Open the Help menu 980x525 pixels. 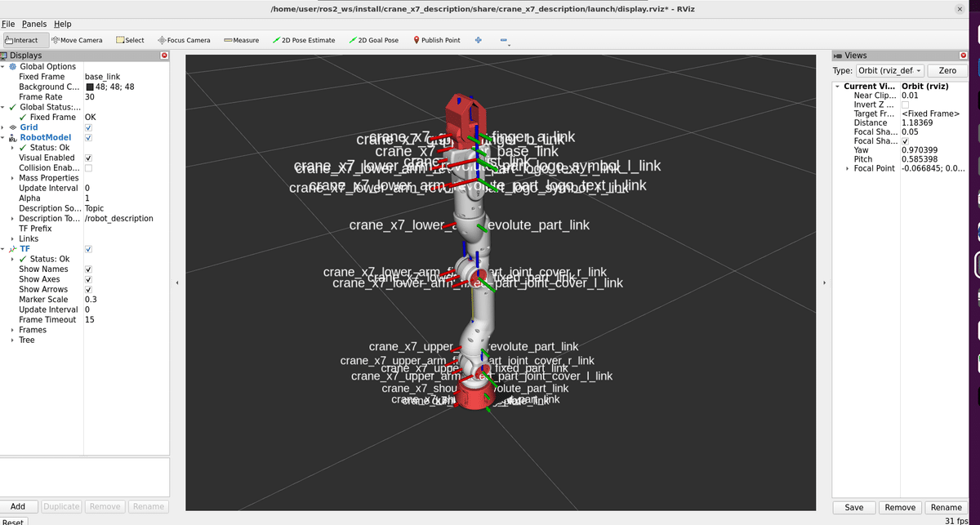[63, 24]
